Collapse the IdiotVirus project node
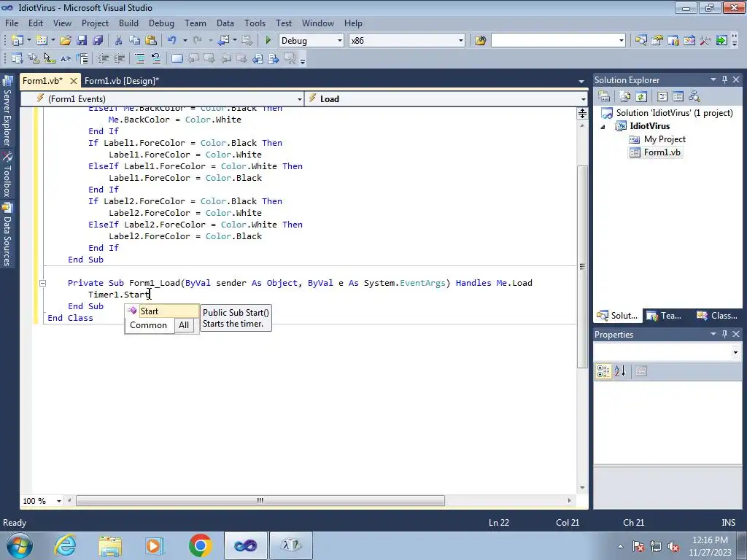This screenshot has height=560, width=747. [603, 127]
